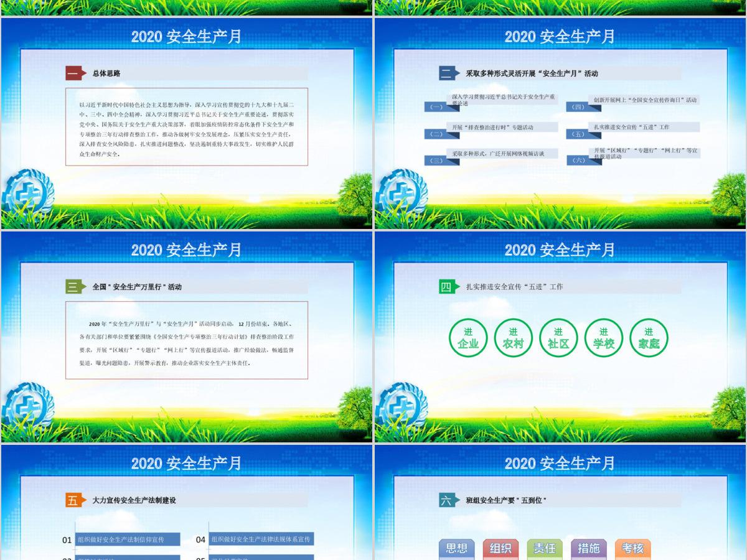The height and width of the screenshot is (560, 747).
Task: Click text 开展区域行专题行网上行 beside (六)
Action: (x=646, y=154)
